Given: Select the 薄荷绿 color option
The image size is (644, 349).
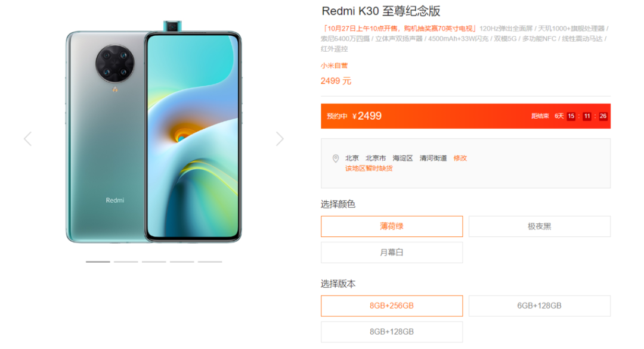Looking at the screenshot, I should pos(391,226).
